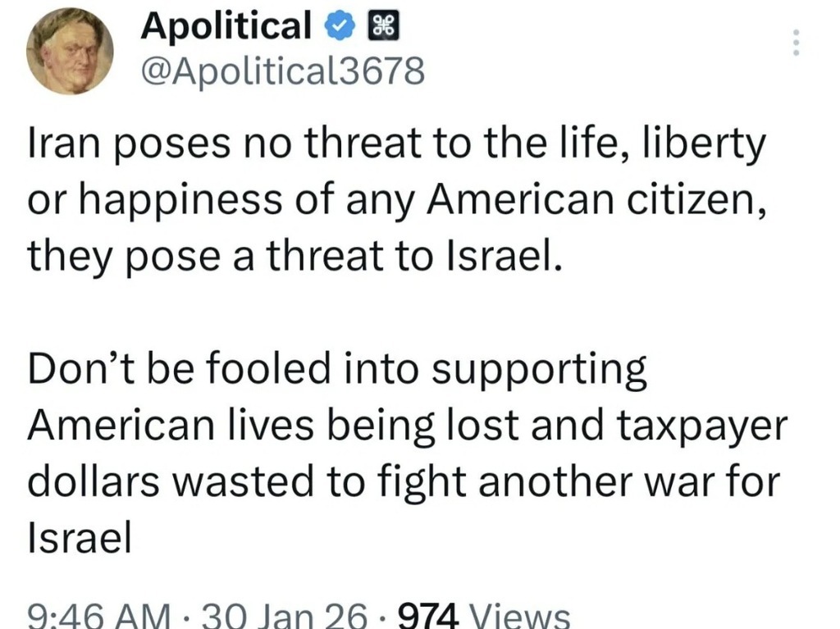840x629 pixels.
Task: Click the blue verified checkmark badge
Action: [337, 28]
